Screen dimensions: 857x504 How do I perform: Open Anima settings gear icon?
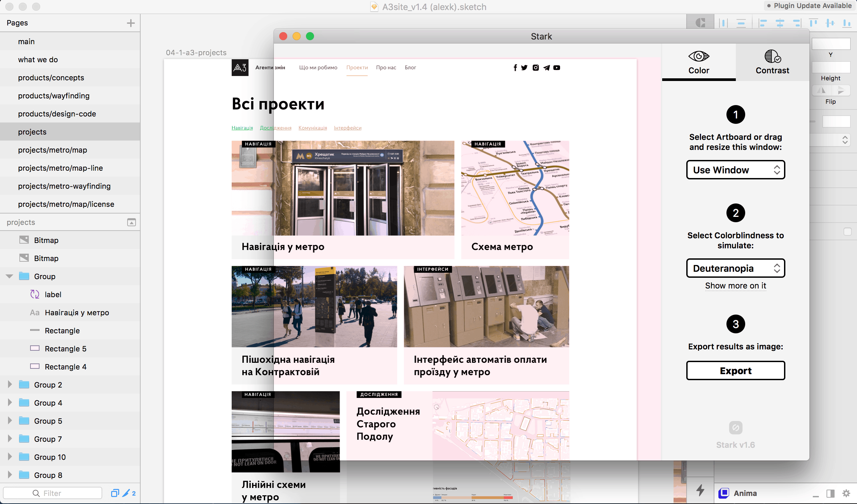click(x=846, y=493)
